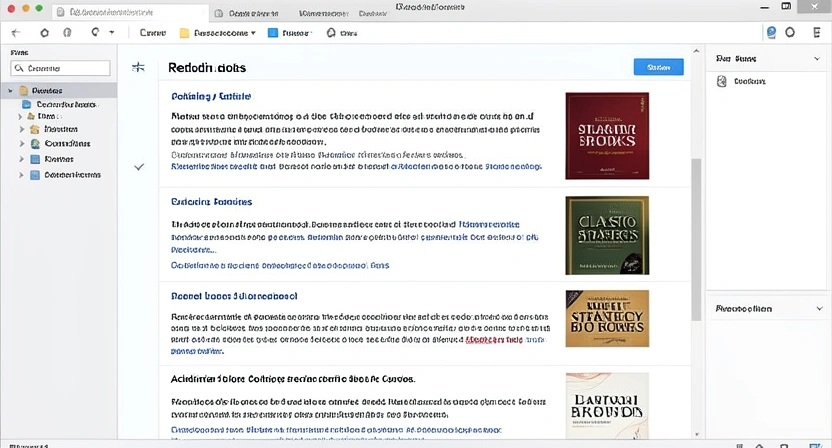Open the dark red book cover thumbnail
832x448 pixels.
[607, 136]
